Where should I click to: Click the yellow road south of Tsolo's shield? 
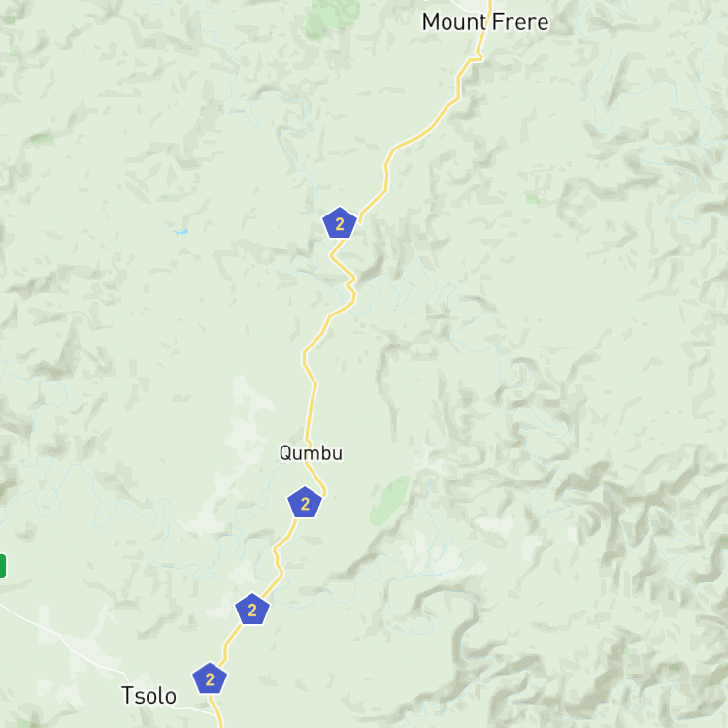tap(217, 711)
